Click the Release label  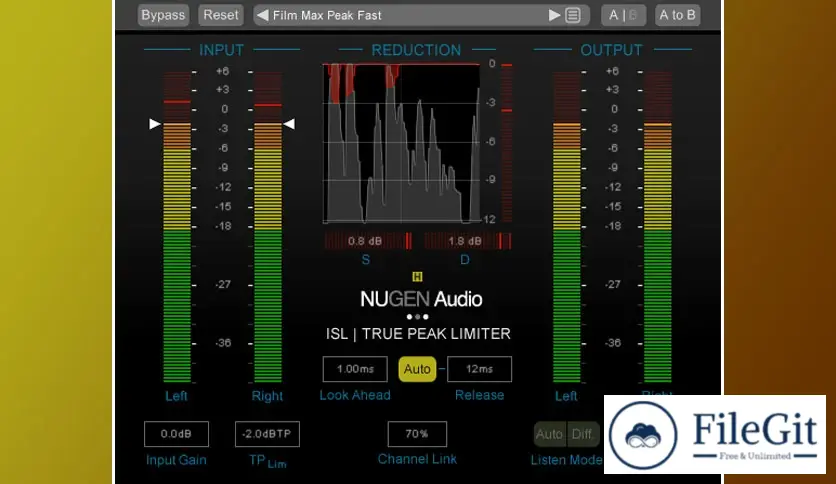(479, 395)
